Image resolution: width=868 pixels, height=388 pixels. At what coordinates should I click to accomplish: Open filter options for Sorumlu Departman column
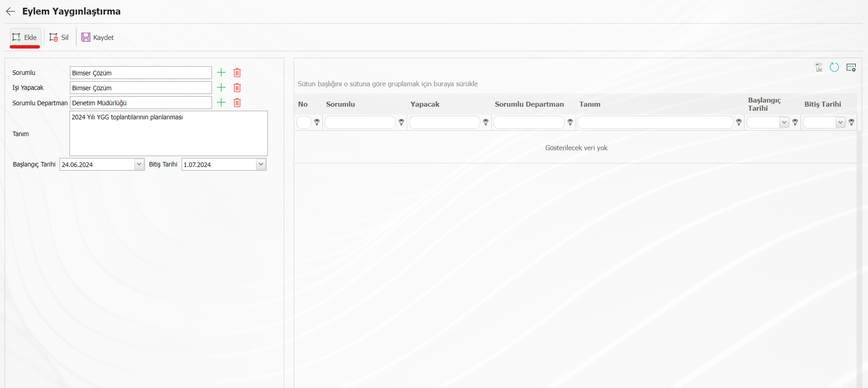pos(570,122)
